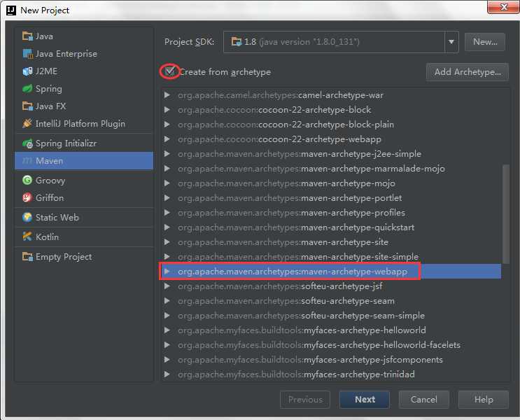This screenshot has width=520, height=420.
Task: Select Java Enterprise project type label
Action: pos(66,54)
